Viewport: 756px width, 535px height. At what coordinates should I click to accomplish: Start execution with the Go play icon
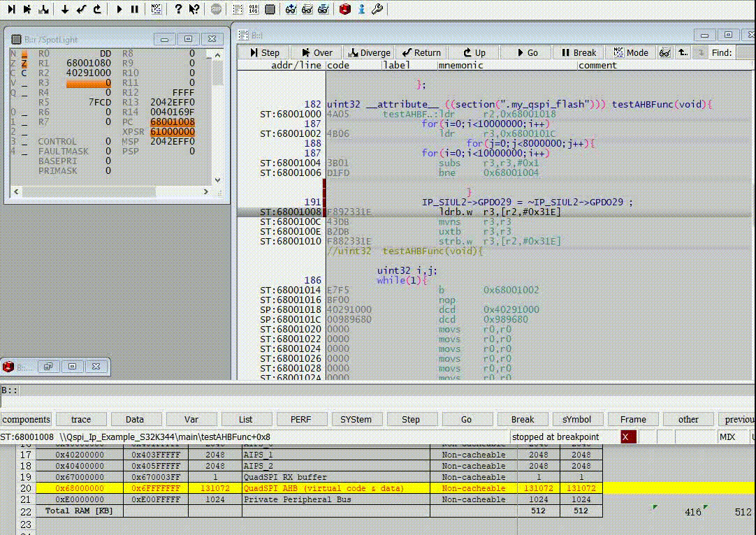[119, 8]
